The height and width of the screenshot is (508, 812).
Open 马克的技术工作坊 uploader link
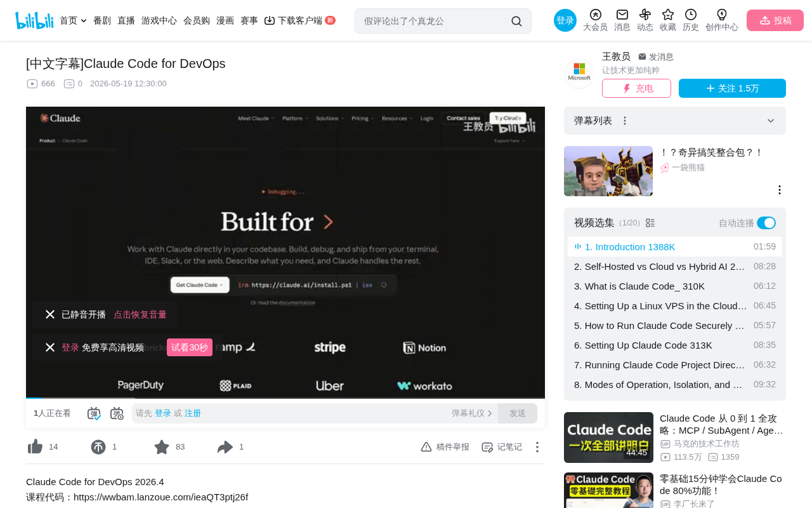[706, 444]
